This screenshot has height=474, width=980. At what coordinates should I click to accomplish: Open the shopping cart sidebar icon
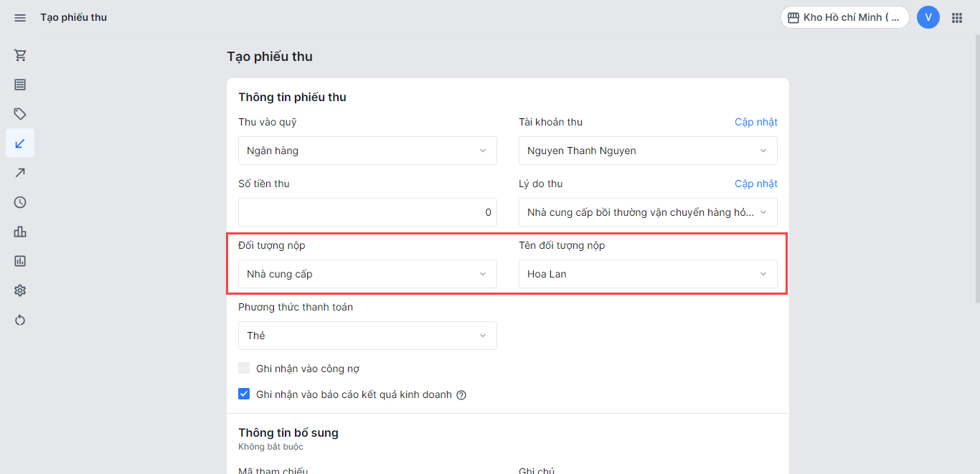(x=20, y=55)
